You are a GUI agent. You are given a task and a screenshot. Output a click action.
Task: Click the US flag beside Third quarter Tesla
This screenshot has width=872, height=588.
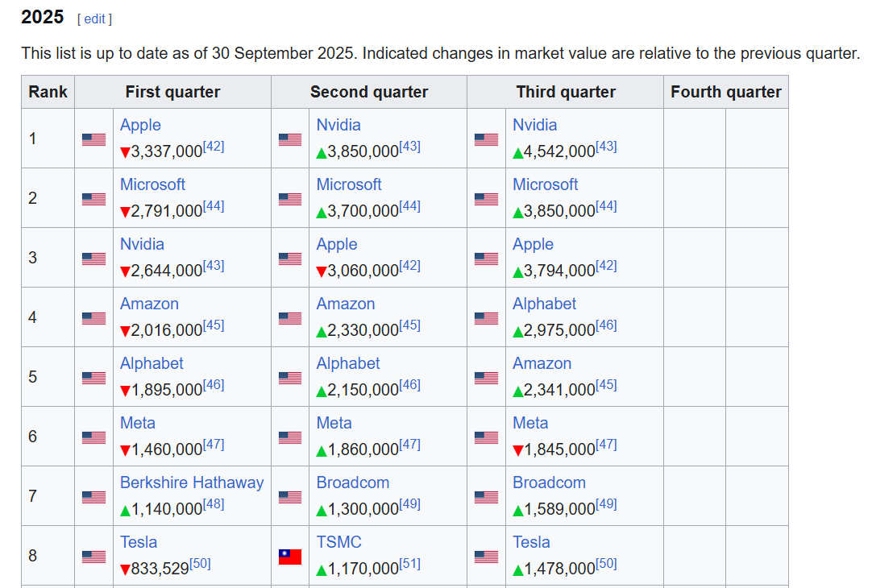click(486, 557)
